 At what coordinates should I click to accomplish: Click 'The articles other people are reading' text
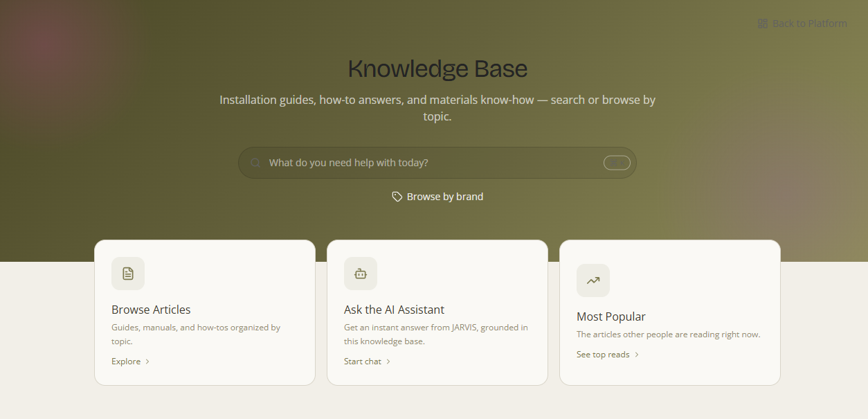(669, 335)
